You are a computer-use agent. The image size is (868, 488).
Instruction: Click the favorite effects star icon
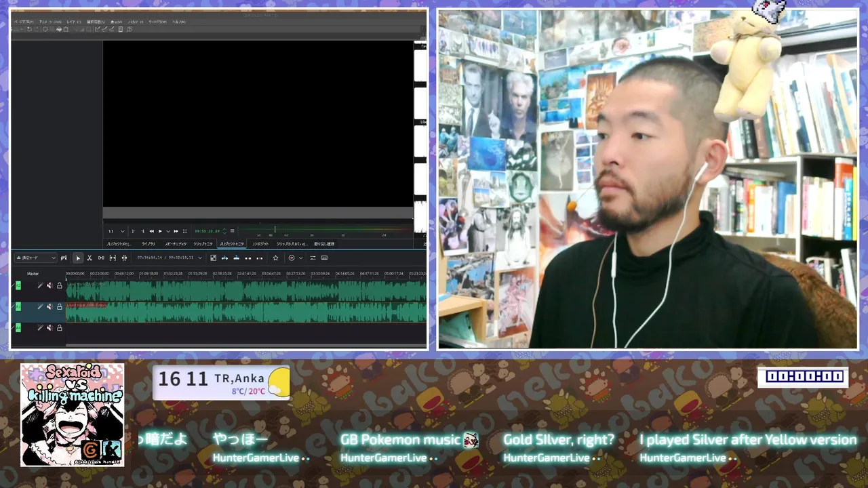pyautogui.click(x=275, y=258)
